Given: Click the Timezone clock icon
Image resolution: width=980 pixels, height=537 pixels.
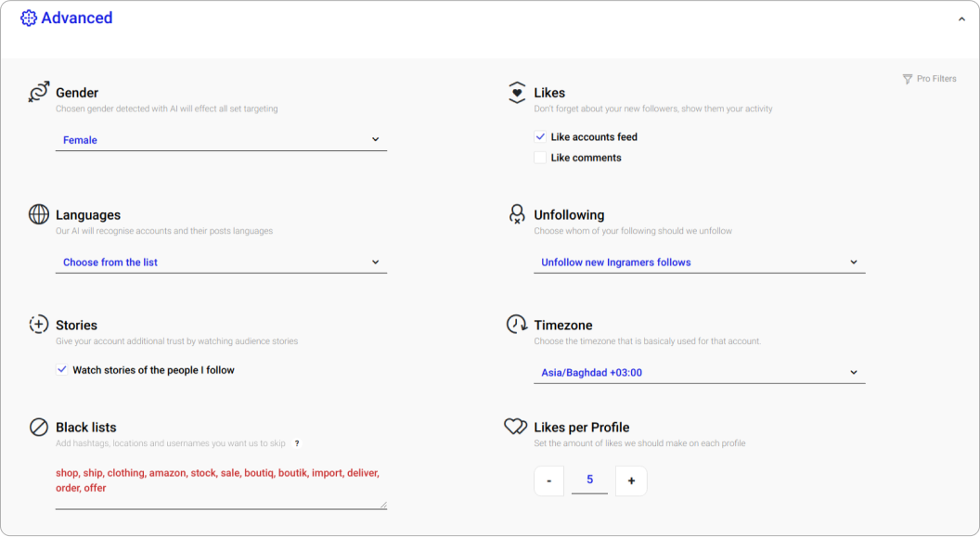Looking at the screenshot, I should click(x=517, y=325).
